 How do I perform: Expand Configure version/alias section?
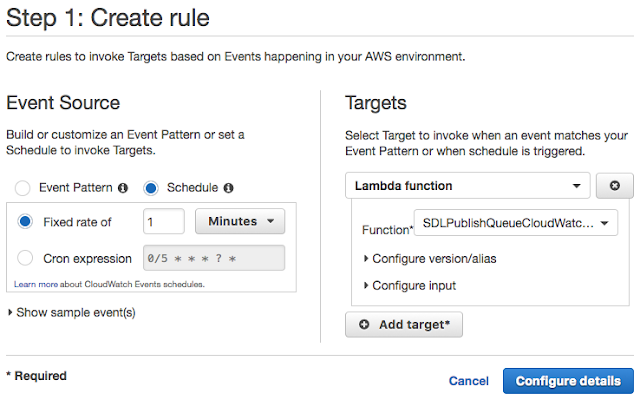[x=429, y=258]
